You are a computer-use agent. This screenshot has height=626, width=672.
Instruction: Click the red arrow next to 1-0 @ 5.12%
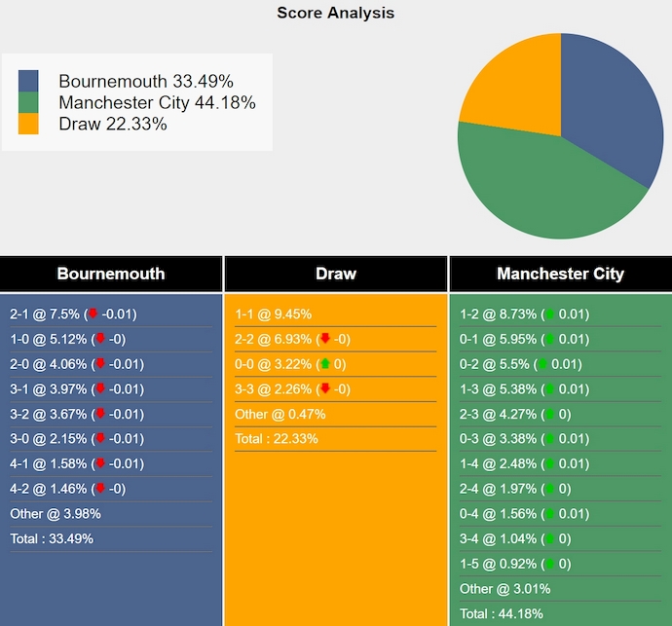(x=99, y=339)
